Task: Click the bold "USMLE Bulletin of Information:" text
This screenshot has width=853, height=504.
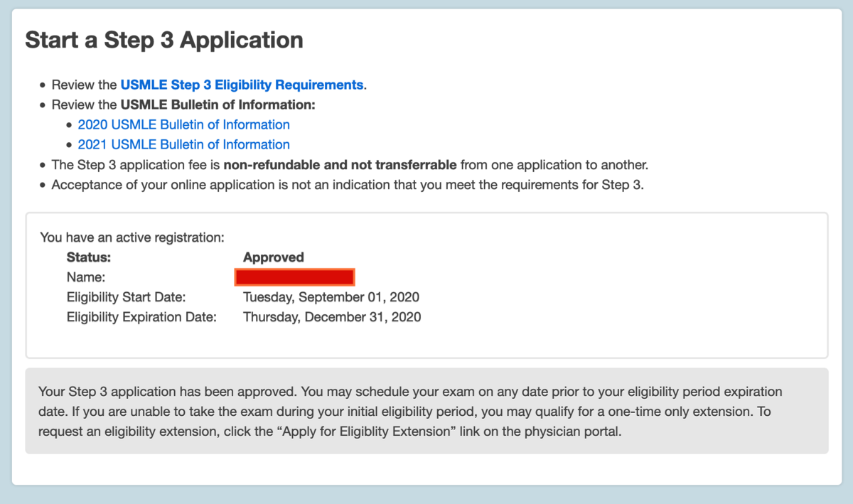Action: click(x=218, y=104)
